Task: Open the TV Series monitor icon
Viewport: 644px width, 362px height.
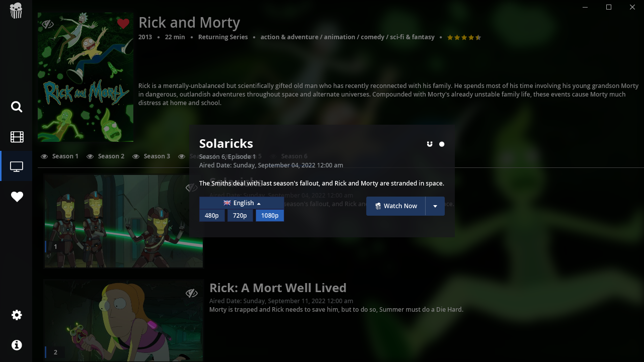Action: [x=17, y=166]
